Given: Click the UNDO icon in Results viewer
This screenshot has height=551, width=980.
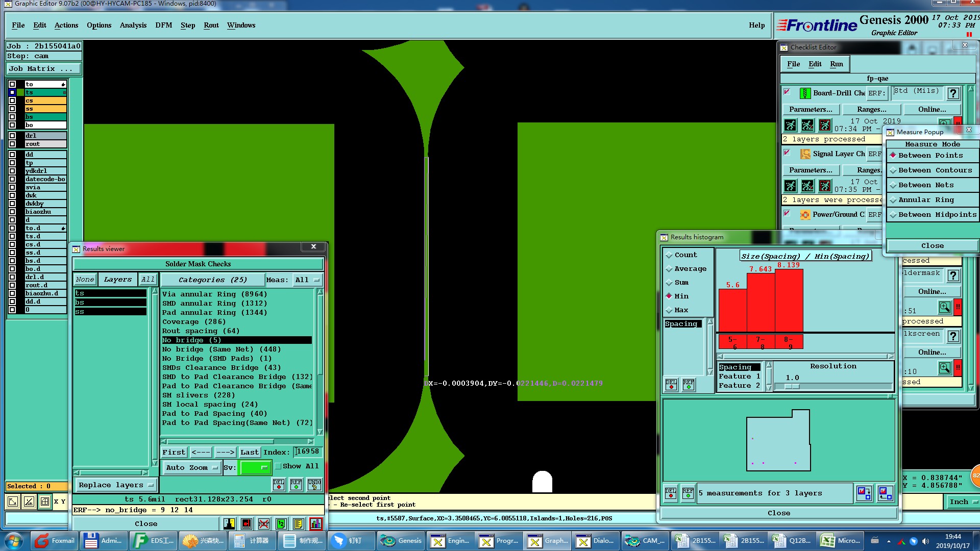Looking at the screenshot, I should click(314, 484).
